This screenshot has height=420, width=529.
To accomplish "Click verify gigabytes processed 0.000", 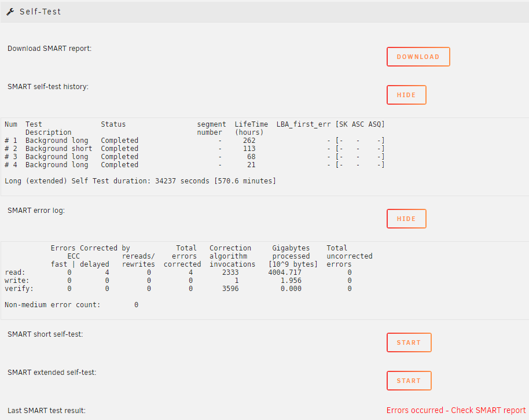I will pyautogui.click(x=291, y=289).
